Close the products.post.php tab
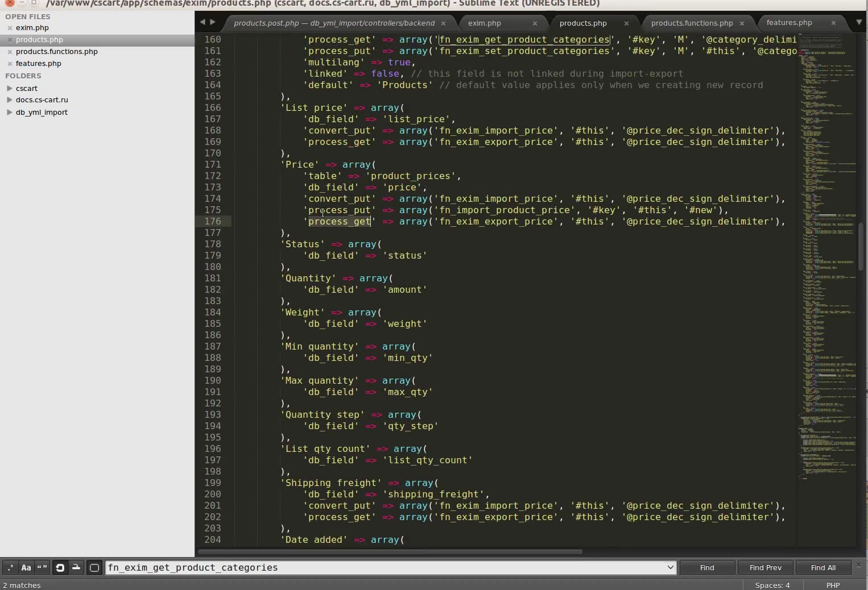 click(443, 23)
